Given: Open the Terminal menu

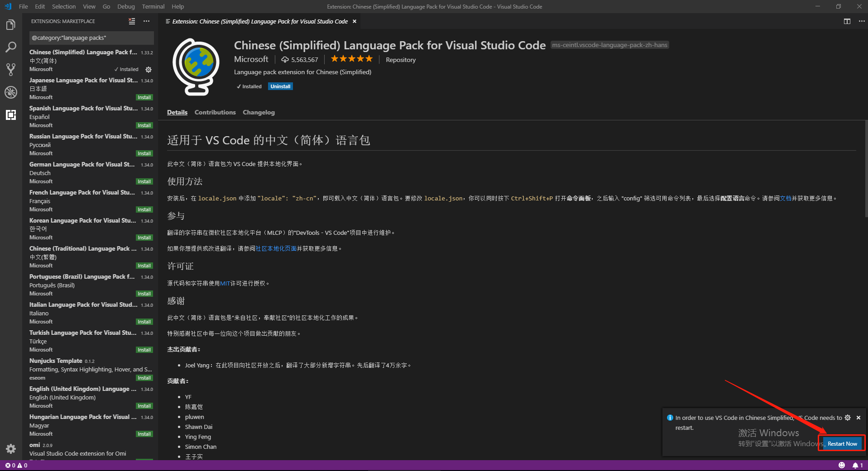Looking at the screenshot, I should pos(153,6).
